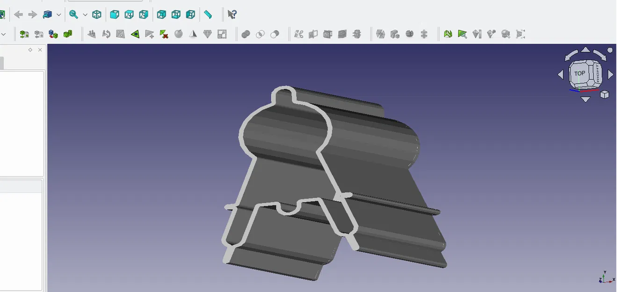The width and height of the screenshot is (644, 292).
Task: Click the small gray sphere split icon
Action: pos(410,34)
